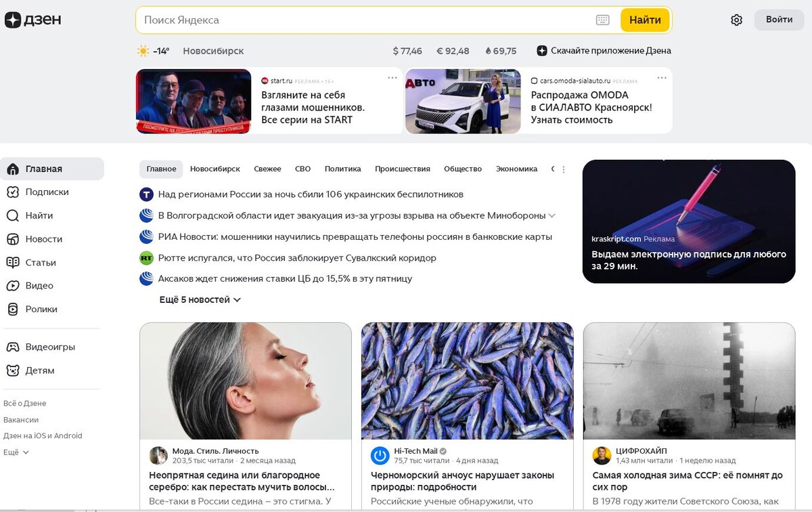Click the sun weather icon
The height and width of the screenshot is (512, 812).
pyautogui.click(x=143, y=51)
